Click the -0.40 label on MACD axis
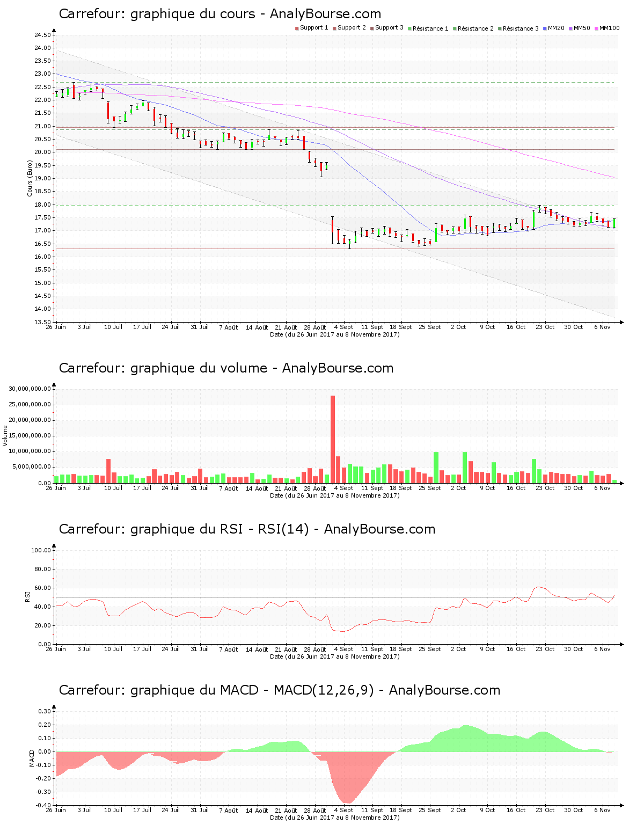Image resolution: width=644 pixels, height=832 pixels. click(44, 806)
